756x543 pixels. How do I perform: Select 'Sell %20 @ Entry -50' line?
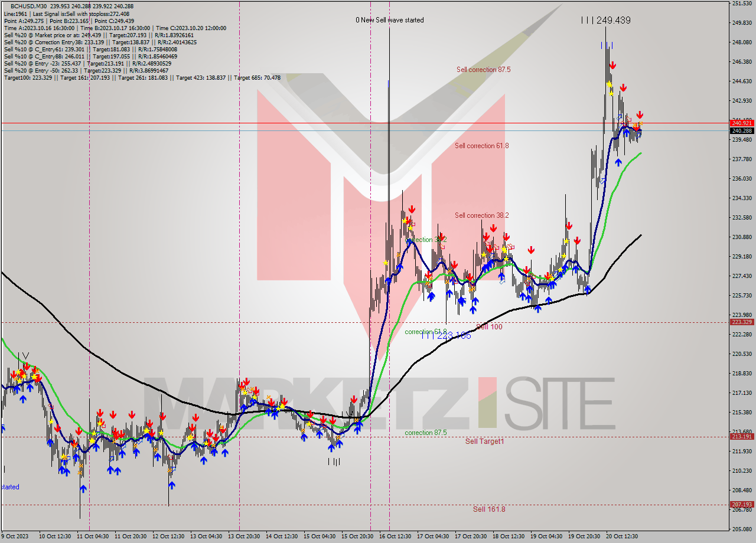coord(86,70)
